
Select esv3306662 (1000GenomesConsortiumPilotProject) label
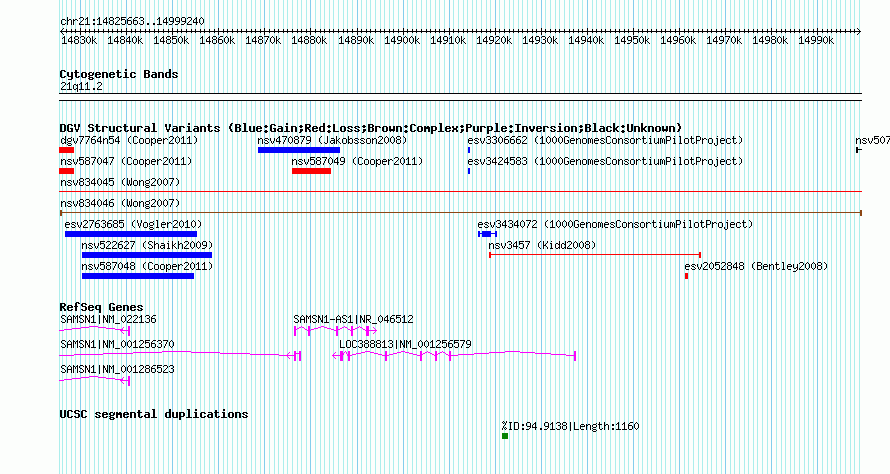(x=605, y=140)
